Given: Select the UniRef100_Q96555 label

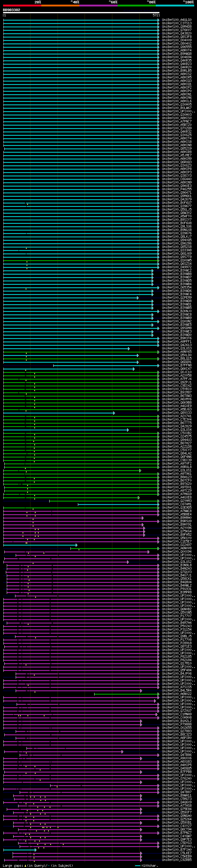Looking at the screenshot, I should [x=176, y=47].
